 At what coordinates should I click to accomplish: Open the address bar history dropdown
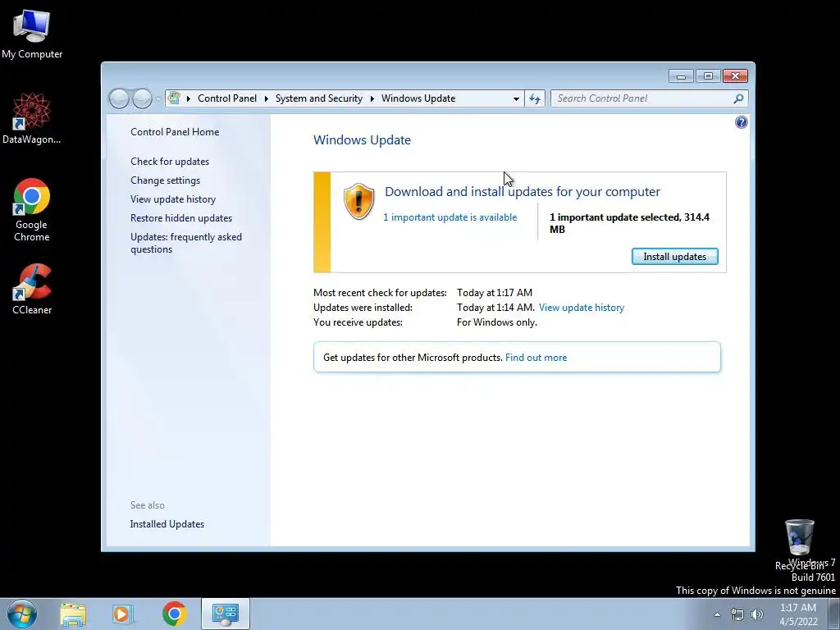tap(516, 98)
